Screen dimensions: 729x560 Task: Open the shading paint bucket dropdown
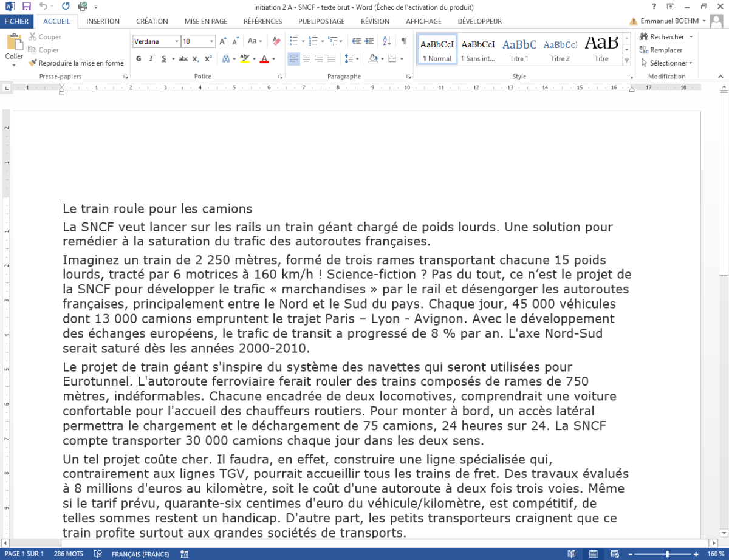382,59
